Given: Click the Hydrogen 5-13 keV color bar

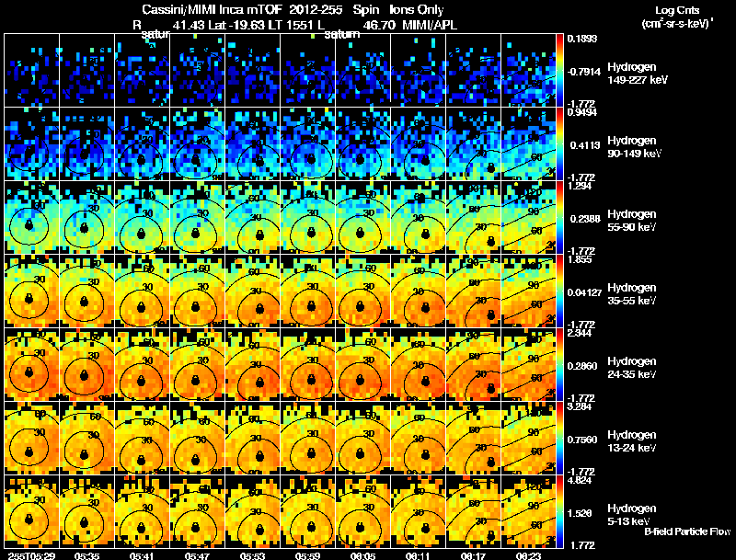Looking at the screenshot, I should [559, 511].
